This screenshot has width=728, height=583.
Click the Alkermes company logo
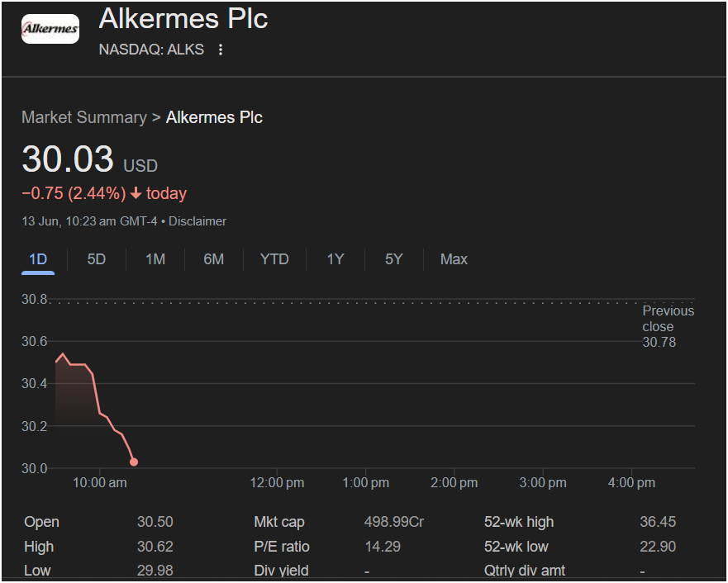50,29
